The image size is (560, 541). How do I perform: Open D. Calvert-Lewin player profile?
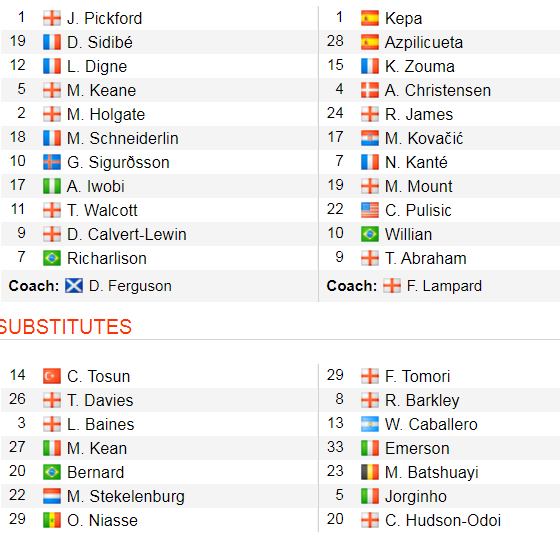click(x=127, y=234)
